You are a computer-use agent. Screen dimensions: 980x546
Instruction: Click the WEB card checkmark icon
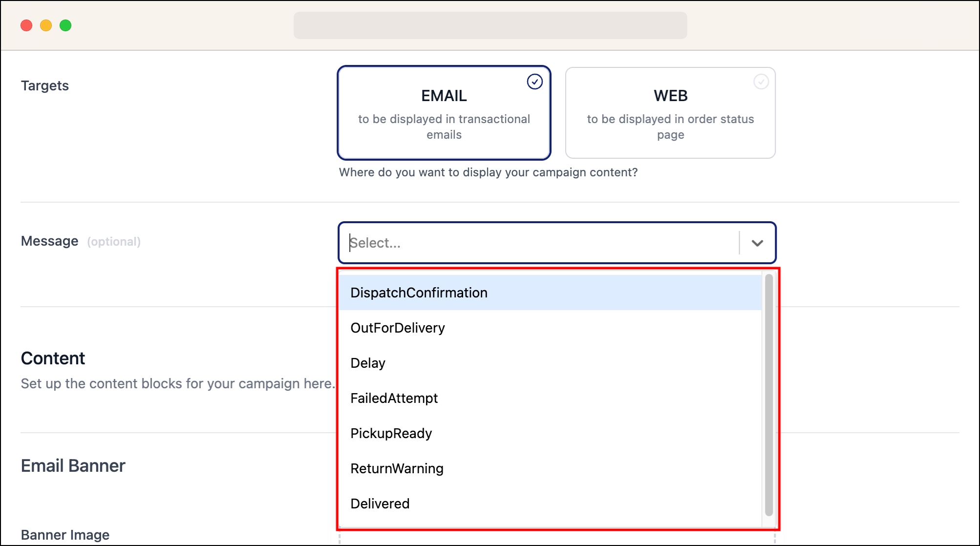(761, 82)
